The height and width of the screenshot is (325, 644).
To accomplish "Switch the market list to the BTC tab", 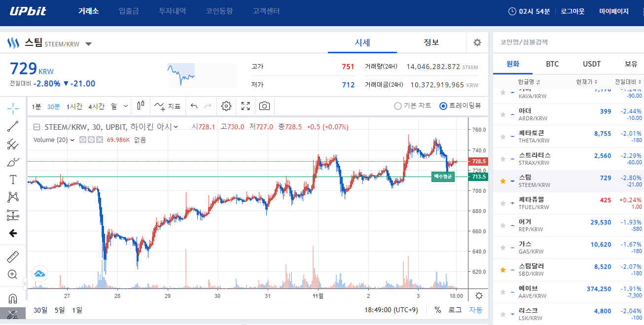I will (x=552, y=64).
